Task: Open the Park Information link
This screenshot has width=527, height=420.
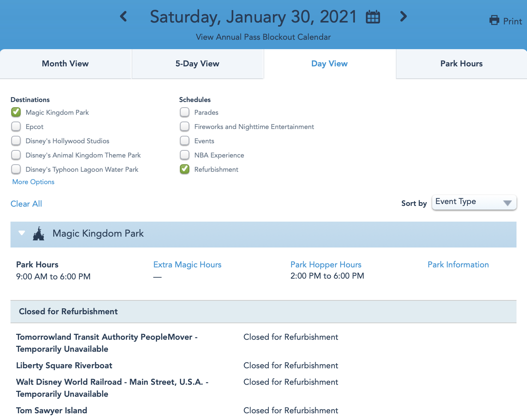Action: [458, 265]
